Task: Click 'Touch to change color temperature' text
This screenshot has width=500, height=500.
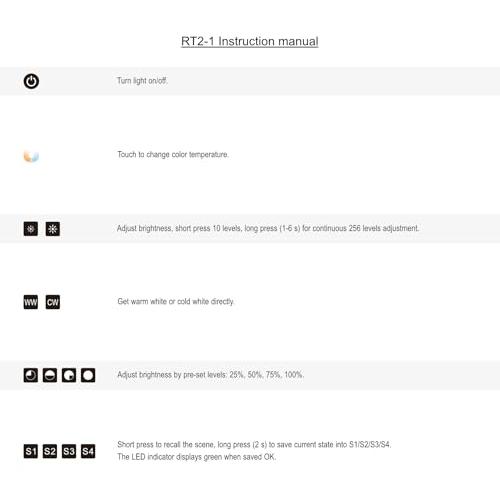Action: click(x=173, y=155)
